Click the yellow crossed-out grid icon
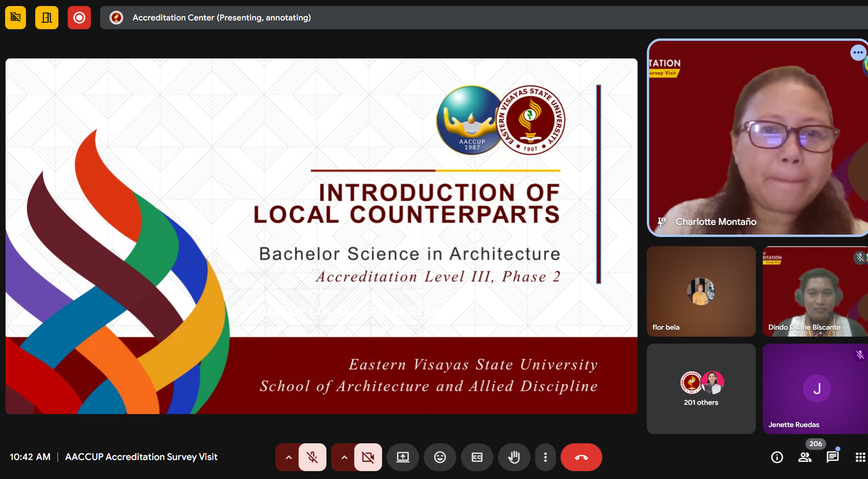Image resolution: width=868 pixels, height=479 pixels. coord(15,18)
